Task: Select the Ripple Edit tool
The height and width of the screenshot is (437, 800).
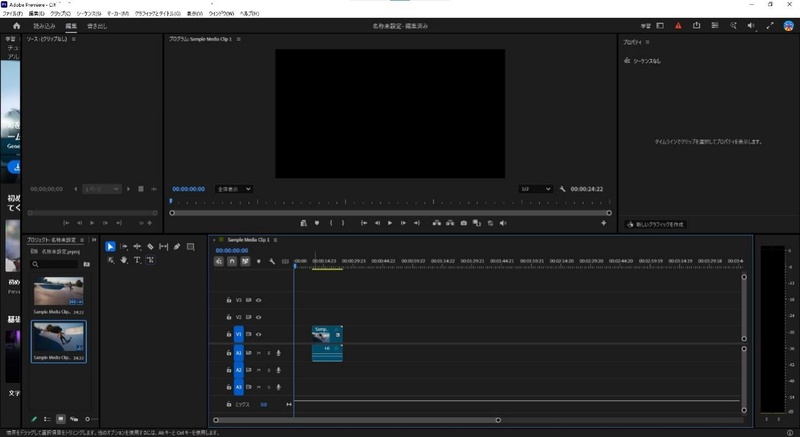Action: coord(137,247)
